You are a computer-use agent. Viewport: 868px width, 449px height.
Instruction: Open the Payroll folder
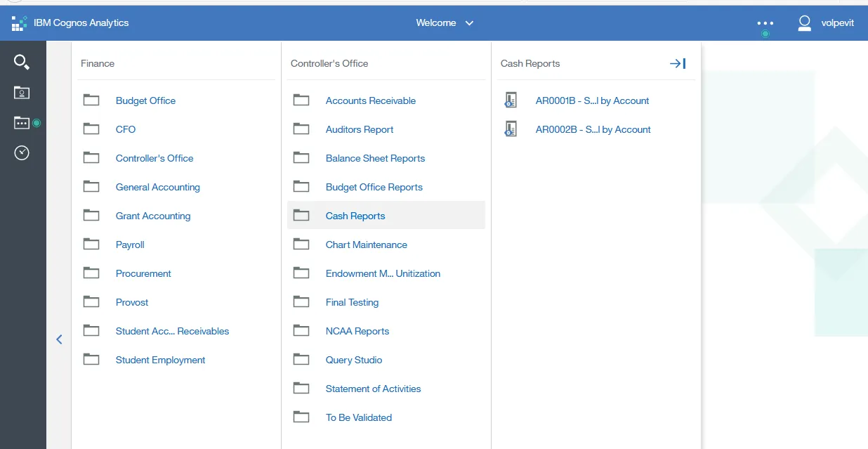coord(130,245)
